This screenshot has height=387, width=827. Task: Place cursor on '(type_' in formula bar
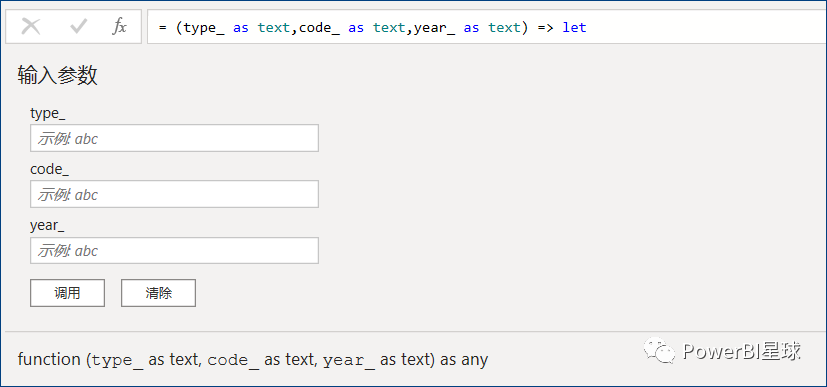tap(201, 27)
